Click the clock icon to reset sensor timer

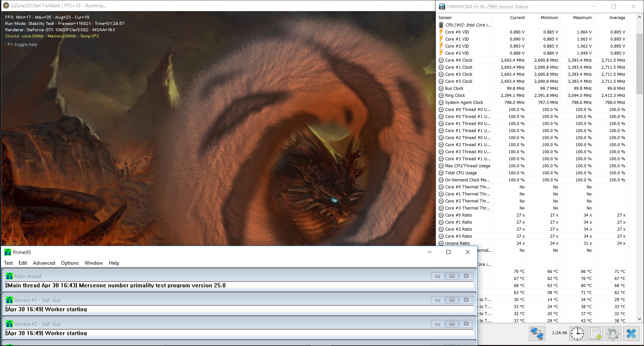[577, 334]
